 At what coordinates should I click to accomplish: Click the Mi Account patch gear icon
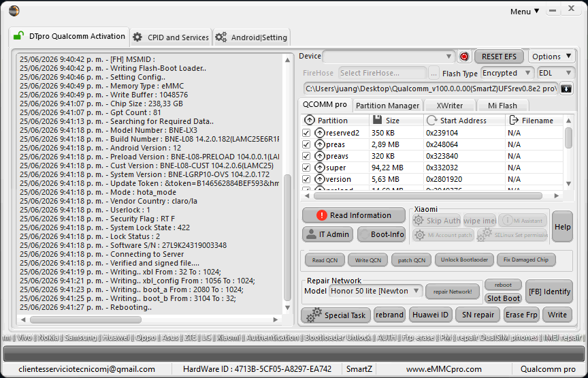[x=420, y=235]
